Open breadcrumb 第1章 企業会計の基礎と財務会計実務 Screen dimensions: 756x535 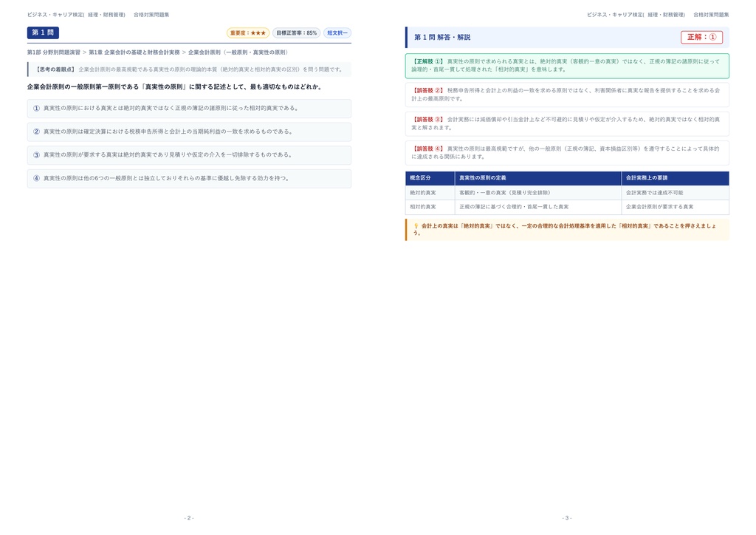[x=134, y=52]
